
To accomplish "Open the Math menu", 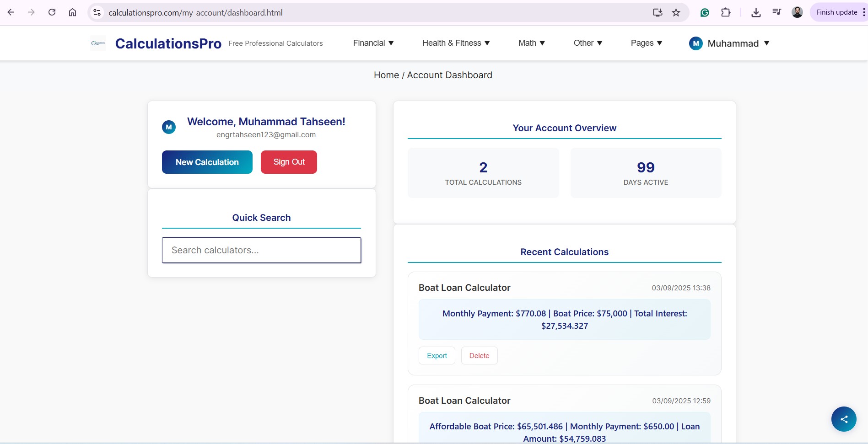I will tap(531, 43).
